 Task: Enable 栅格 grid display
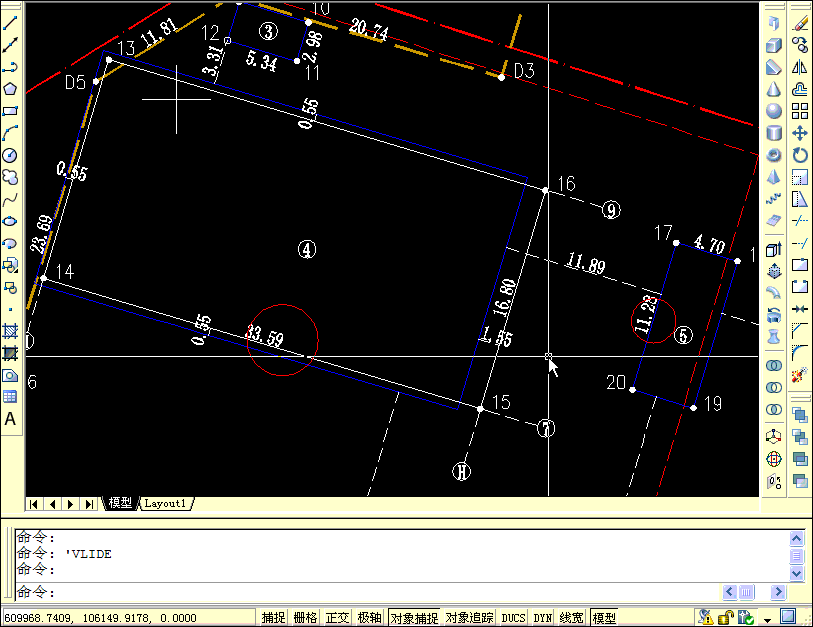coord(303,617)
